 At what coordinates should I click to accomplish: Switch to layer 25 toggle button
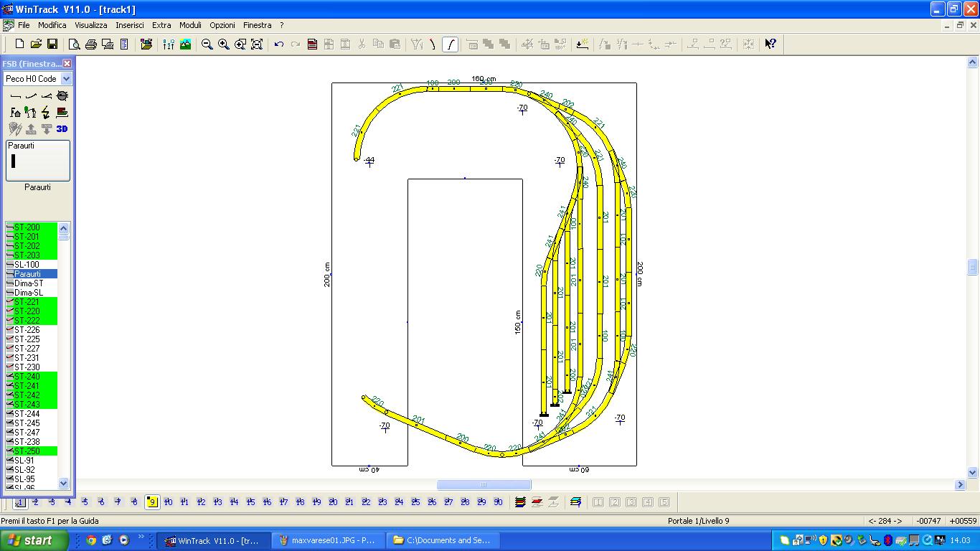coord(416,502)
